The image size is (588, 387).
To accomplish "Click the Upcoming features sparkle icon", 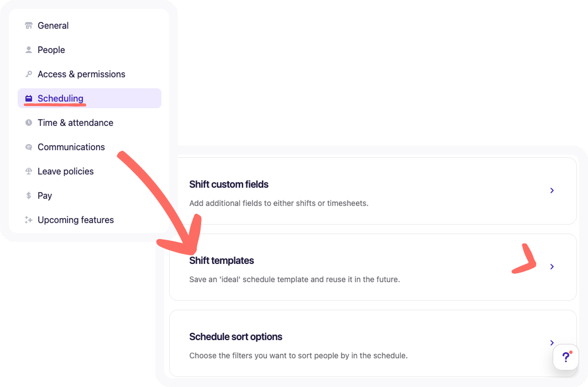I will pos(29,220).
